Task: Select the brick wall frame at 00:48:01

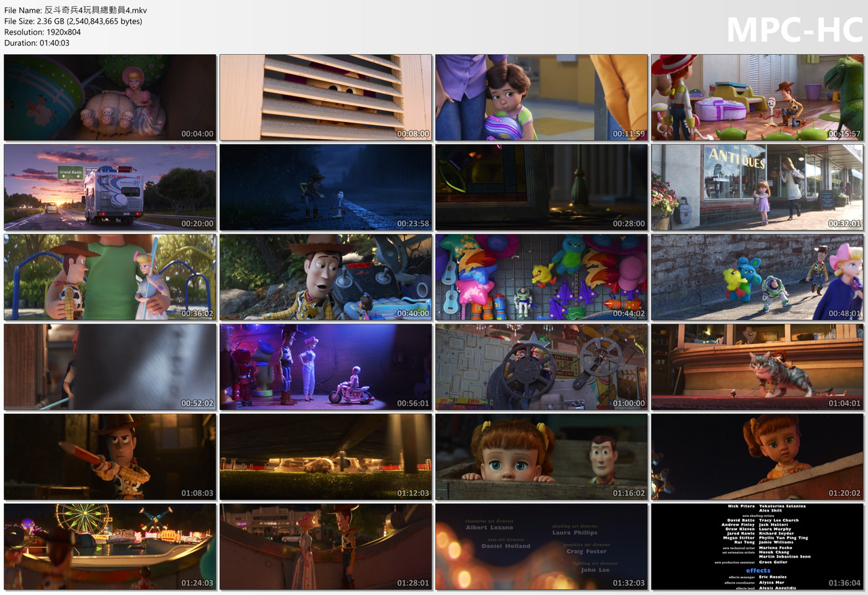Action: pos(757,277)
